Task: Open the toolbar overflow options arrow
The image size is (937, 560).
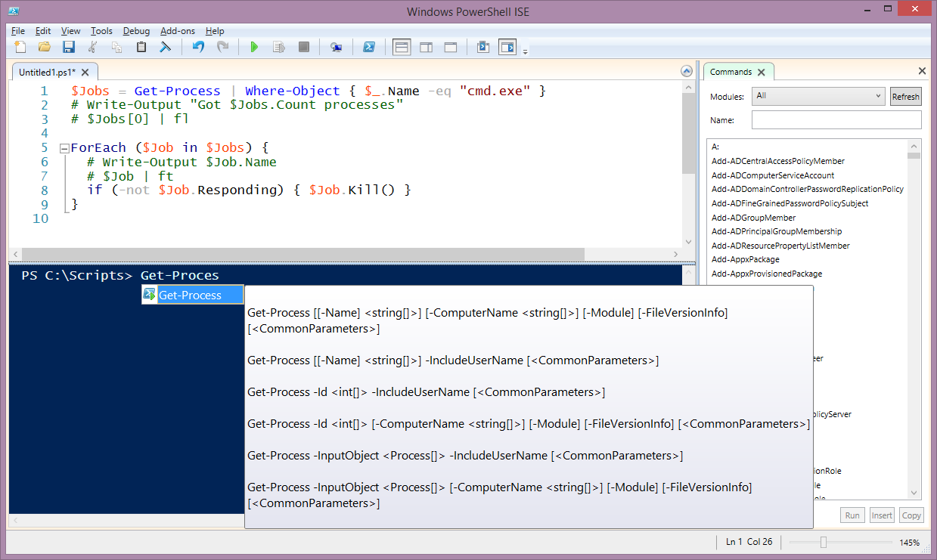Action: pyautogui.click(x=525, y=51)
